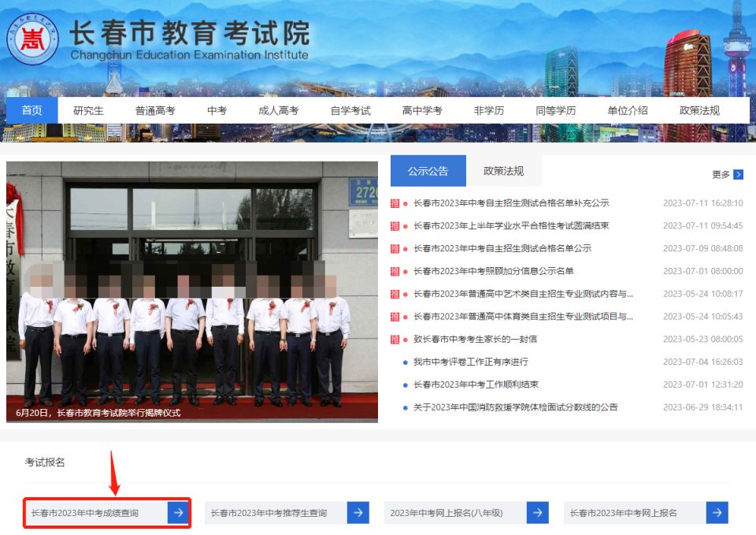This screenshot has height=535, width=756.
Task: Click the red 荐 badge on the top announcement
Action: [x=394, y=202]
